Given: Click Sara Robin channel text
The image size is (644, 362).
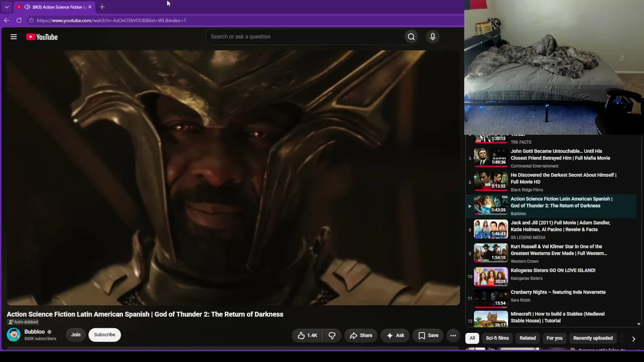Looking at the screenshot, I should [x=521, y=300].
